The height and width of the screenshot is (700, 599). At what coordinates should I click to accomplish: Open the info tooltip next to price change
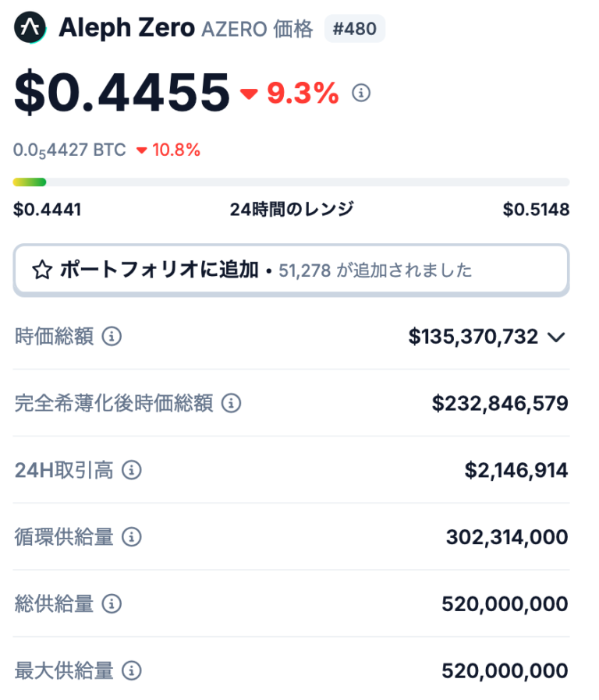360,91
